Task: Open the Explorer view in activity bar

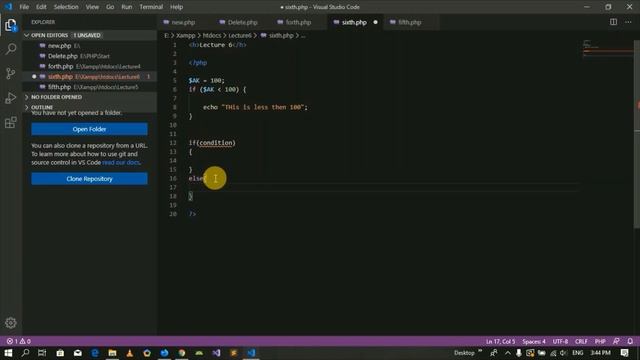Action: (11, 25)
